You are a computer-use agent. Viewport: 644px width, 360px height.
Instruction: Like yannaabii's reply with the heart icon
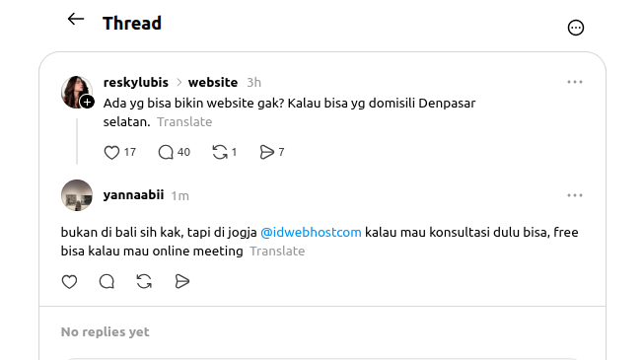click(69, 282)
